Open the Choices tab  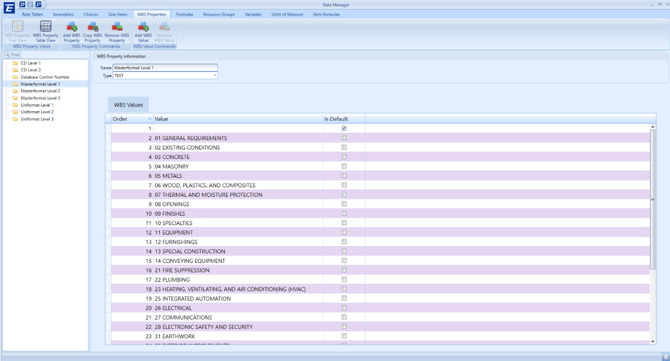click(x=91, y=14)
